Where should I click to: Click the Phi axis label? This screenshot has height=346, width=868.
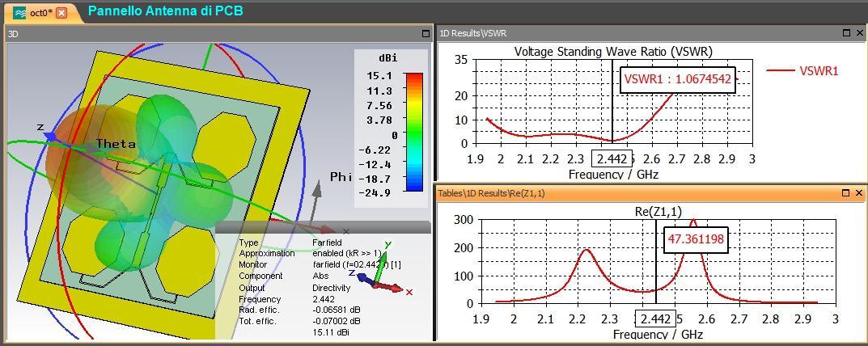[341, 176]
